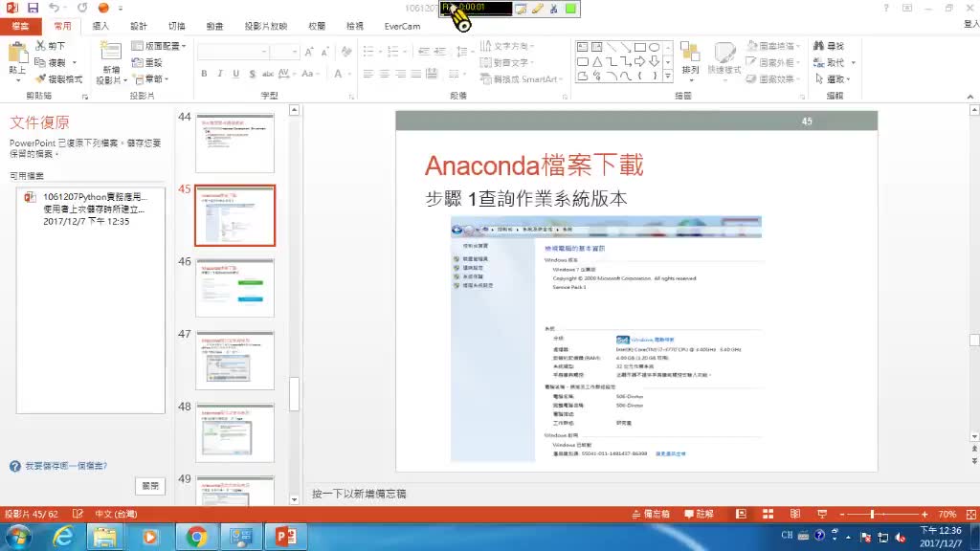Fit slide to current window icon
The image size is (980, 551).
(970, 514)
